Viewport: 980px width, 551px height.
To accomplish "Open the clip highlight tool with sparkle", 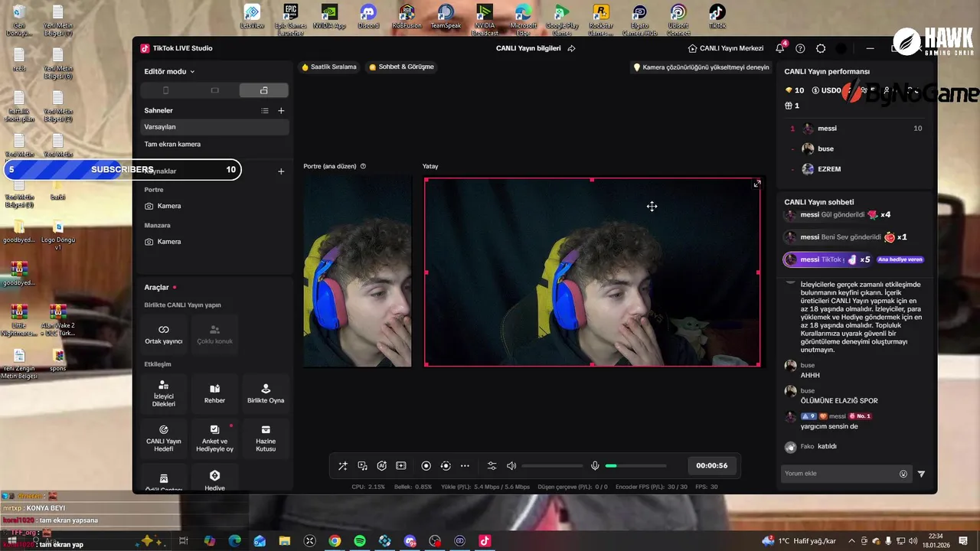I will coord(400,465).
